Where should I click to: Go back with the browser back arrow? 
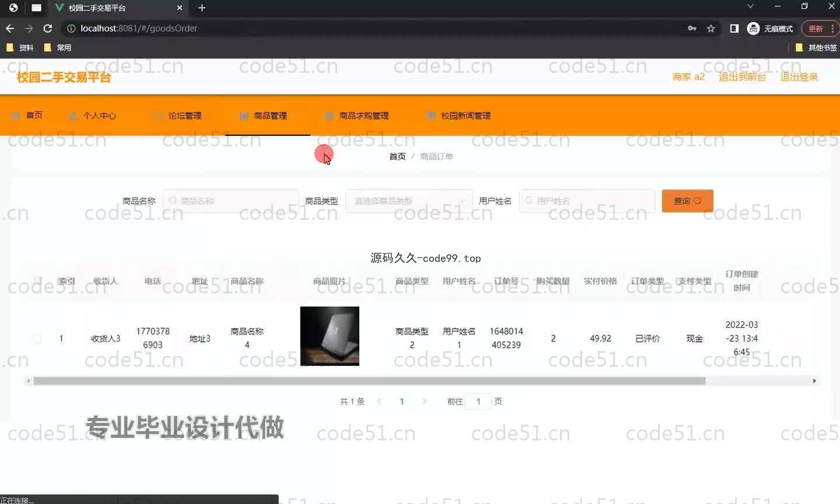pos(10,28)
